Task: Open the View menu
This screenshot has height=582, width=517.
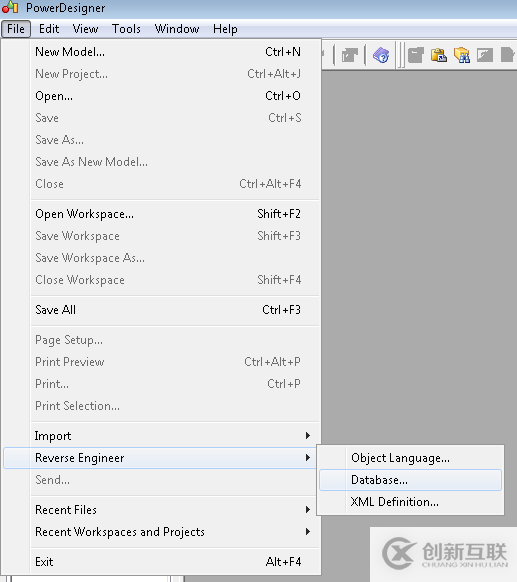Action: [x=85, y=29]
